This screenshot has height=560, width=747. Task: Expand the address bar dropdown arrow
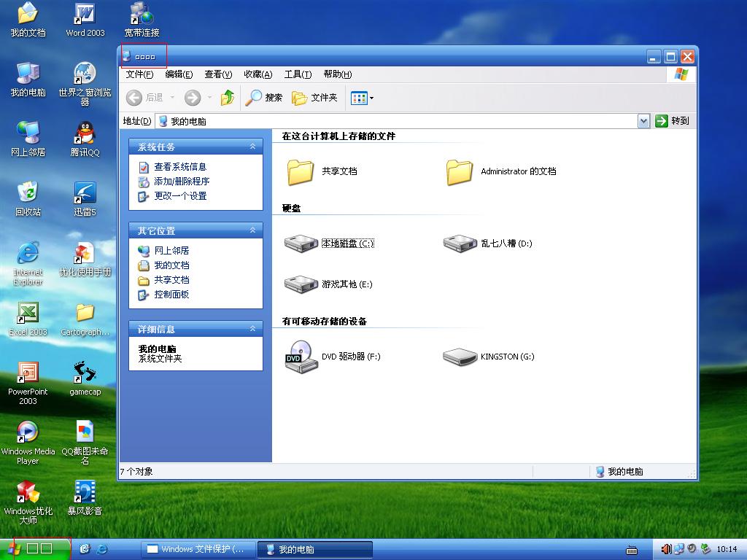pyautogui.click(x=643, y=121)
